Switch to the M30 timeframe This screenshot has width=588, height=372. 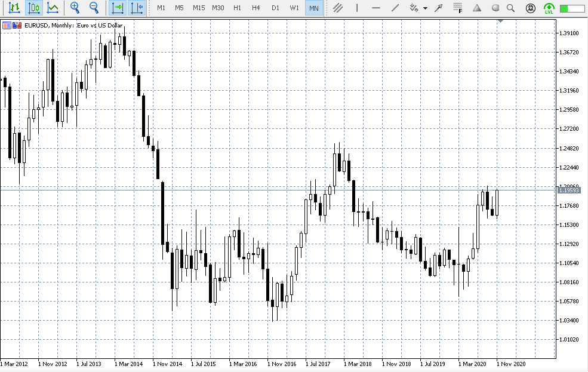(x=218, y=8)
